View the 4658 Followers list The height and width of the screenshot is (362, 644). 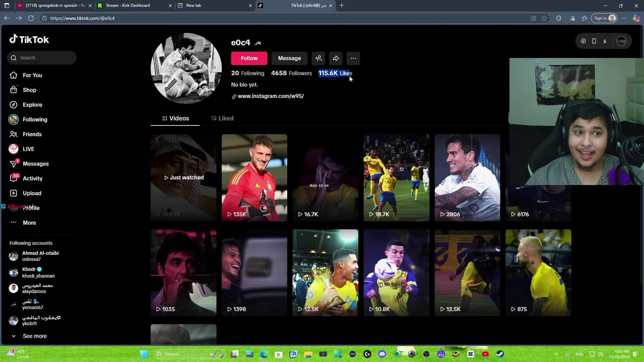click(x=291, y=73)
